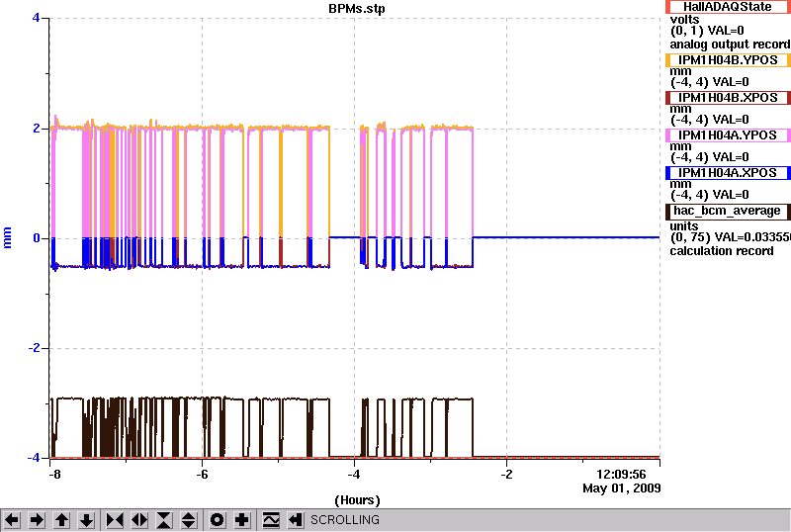Image resolution: width=791 pixels, height=532 pixels.
Task: Click the -2 hours x-axis tick label
Action: tap(506, 475)
